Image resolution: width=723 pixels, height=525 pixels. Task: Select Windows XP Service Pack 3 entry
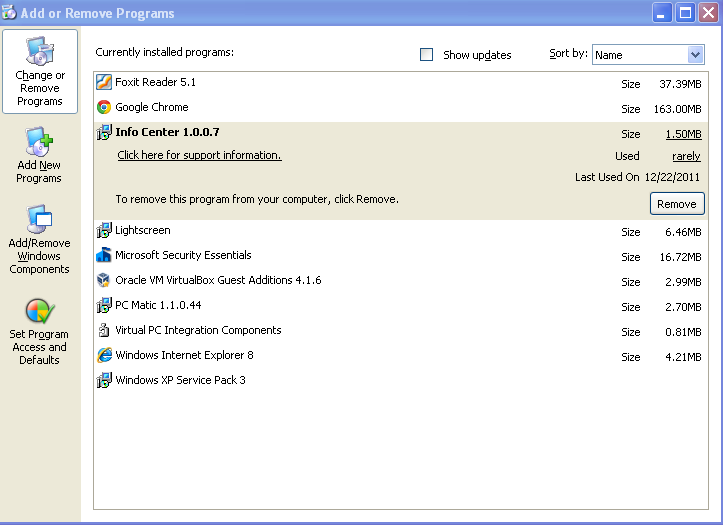[x=180, y=381]
